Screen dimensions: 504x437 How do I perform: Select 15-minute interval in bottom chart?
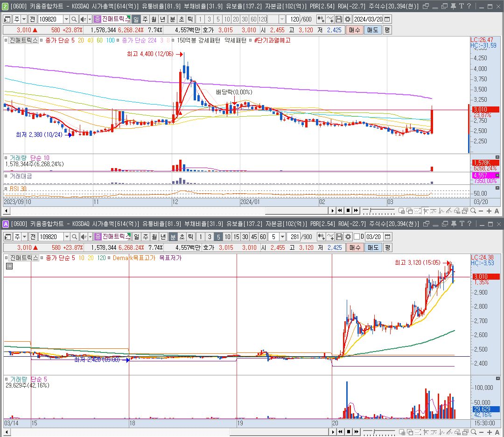point(236,237)
